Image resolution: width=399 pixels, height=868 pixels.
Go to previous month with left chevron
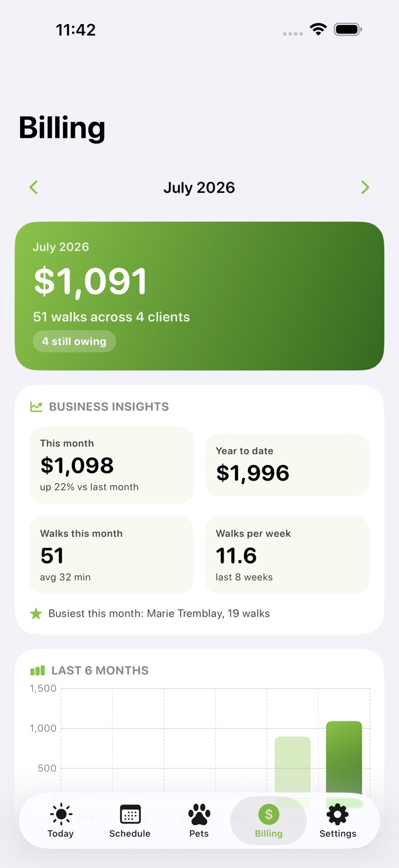point(34,188)
